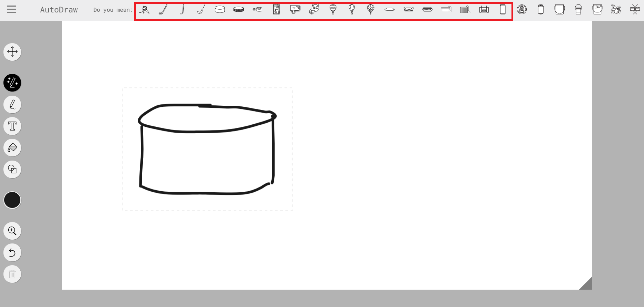This screenshot has width=644, height=307.
Task: Replace drawing with plain outlined hockey puck
Action: [220, 9]
